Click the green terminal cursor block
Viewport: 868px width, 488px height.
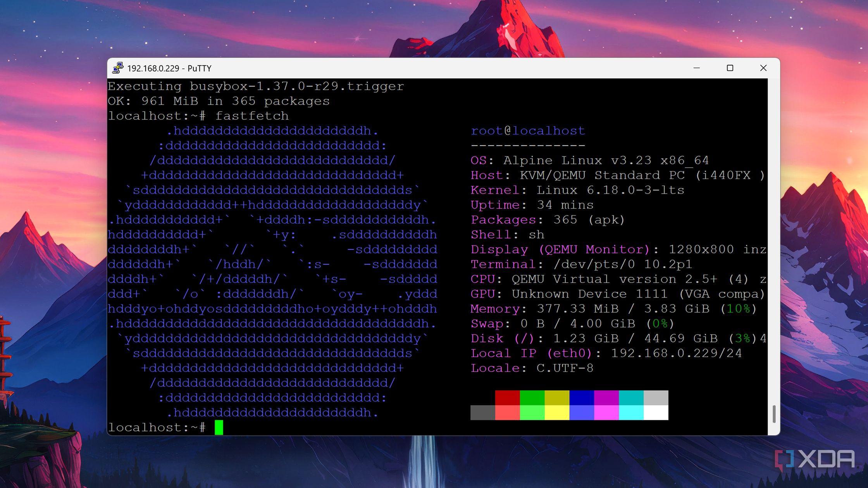(219, 427)
